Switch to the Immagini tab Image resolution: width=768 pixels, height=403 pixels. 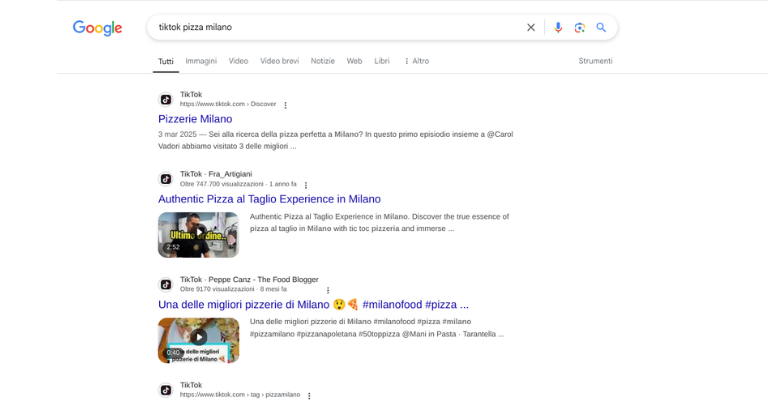pyautogui.click(x=201, y=61)
